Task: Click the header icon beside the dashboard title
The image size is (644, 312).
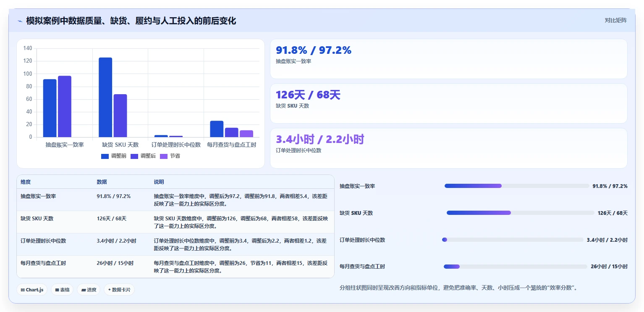Action: [20, 21]
